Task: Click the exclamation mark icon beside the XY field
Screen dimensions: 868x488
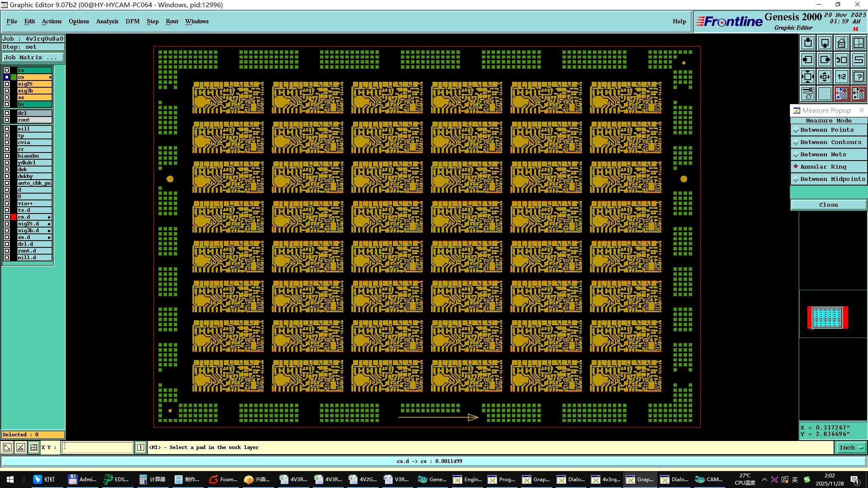Action: 141,447
